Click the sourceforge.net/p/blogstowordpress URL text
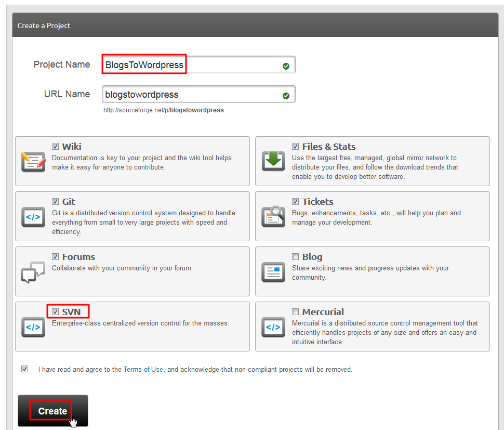 (x=163, y=110)
